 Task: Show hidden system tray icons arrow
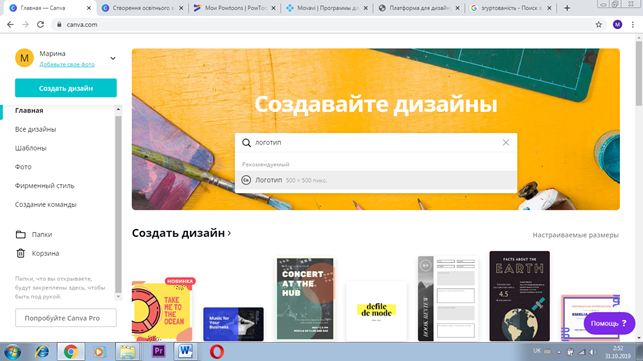click(x=559, y=352)
